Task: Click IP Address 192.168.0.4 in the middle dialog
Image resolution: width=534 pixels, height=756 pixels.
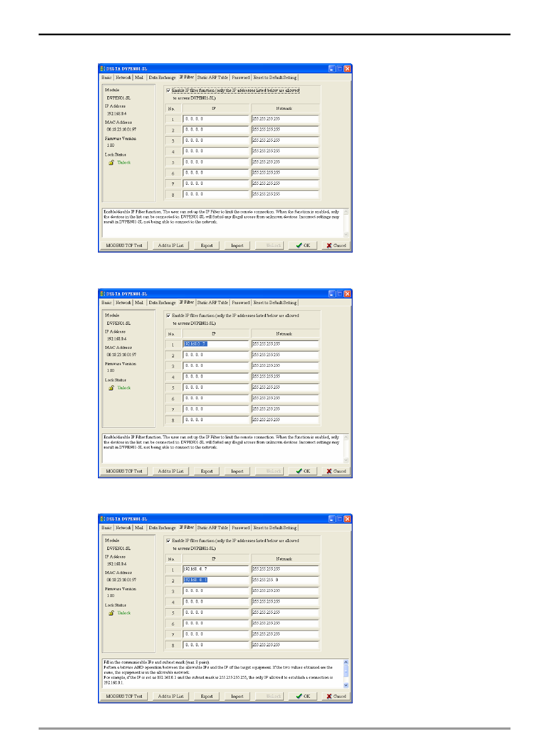Action: point(116,339)
